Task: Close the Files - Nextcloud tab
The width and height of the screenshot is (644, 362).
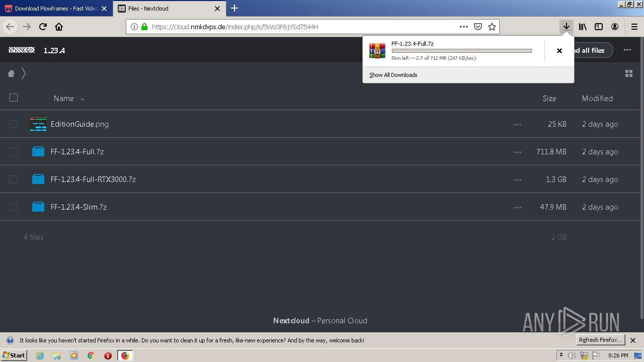Action: pyautogui.click(x=217, y=9)
